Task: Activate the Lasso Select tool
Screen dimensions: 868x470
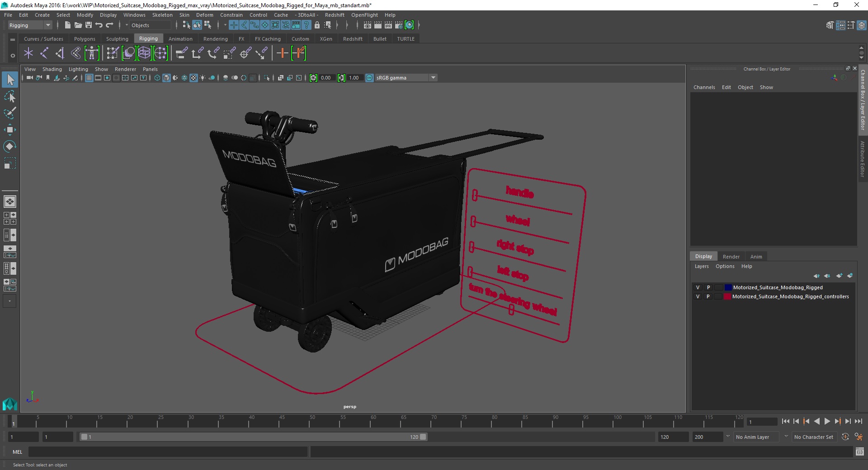Action: coord(10,96)
